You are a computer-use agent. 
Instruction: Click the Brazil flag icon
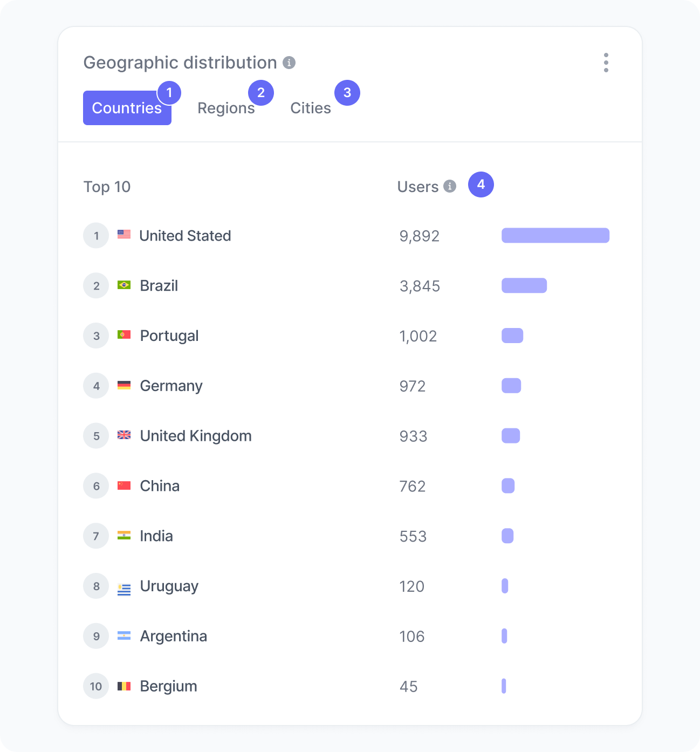[x=124, y=285]
